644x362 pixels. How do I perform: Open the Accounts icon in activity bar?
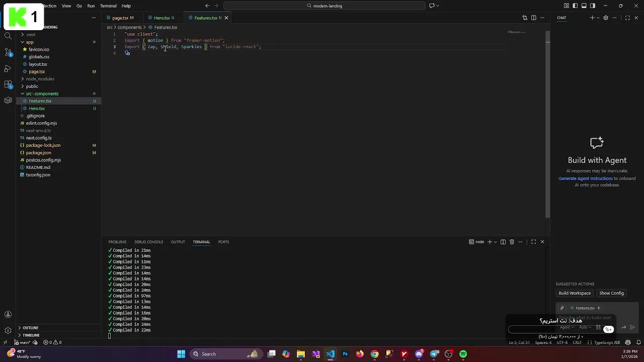[8, 315]
